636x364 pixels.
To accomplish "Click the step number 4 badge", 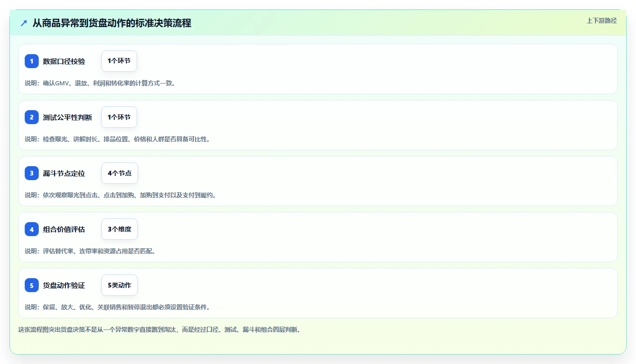I will pyautogui.click(x=32, y=229).
